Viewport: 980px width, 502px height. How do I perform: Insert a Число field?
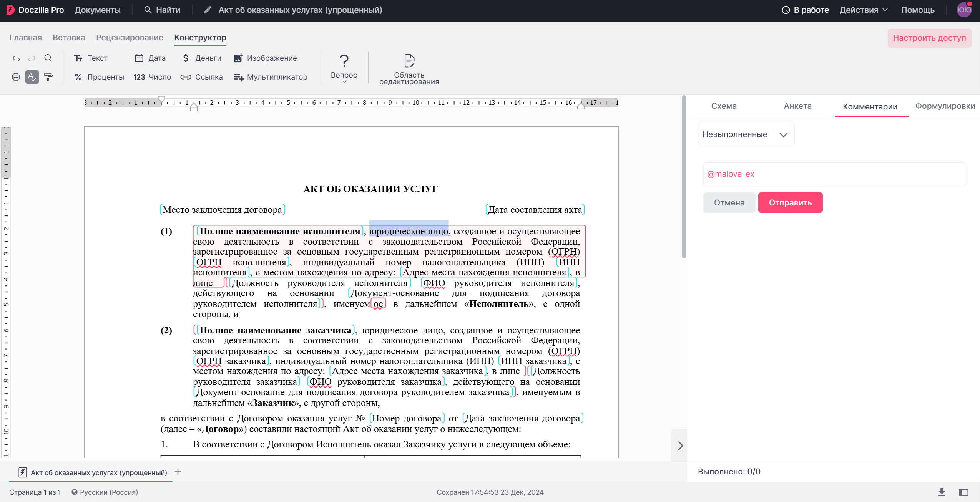(x=152, y=77)
